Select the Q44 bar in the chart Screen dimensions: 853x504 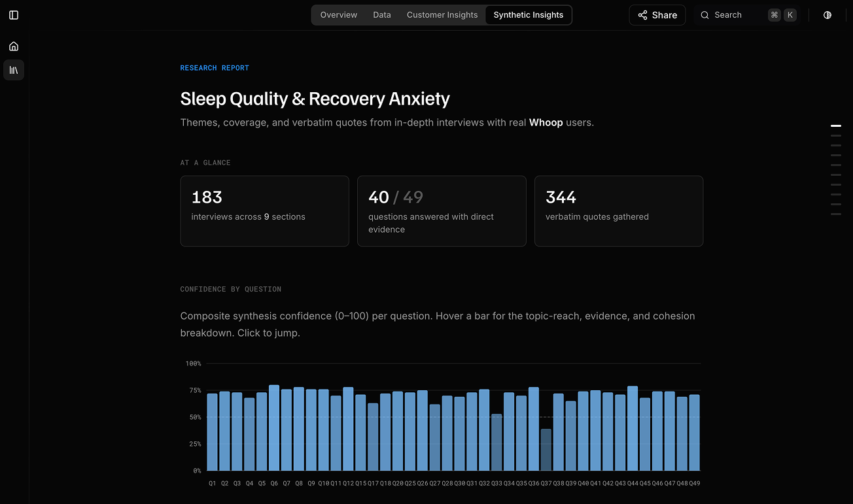click(x=633, y=428)
